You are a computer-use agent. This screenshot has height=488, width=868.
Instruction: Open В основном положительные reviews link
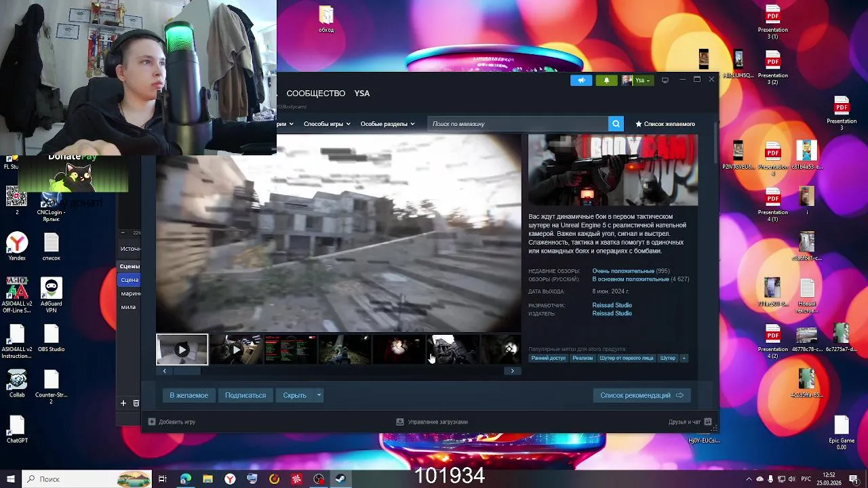[631, 279]
